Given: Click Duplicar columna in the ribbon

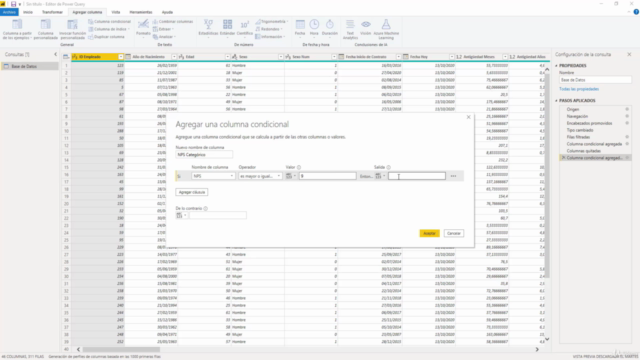Looking at the screenshot, I should 106,37.
